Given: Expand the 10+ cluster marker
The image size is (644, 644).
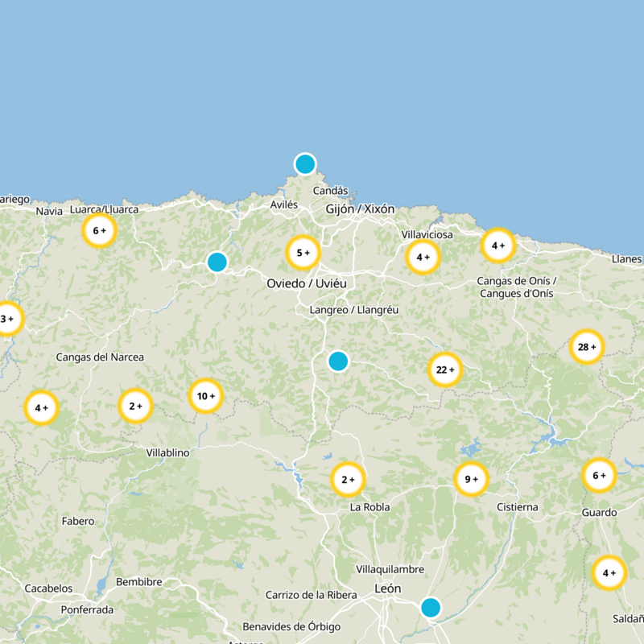Looking at the screenshot, I should (206, 396).
